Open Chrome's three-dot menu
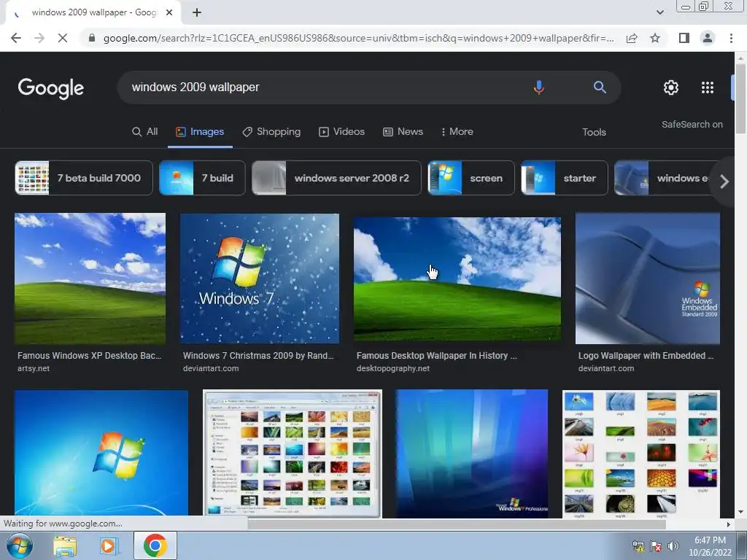Image resolution: width=747 pixels, height=560 pixels. coord(731,38)
